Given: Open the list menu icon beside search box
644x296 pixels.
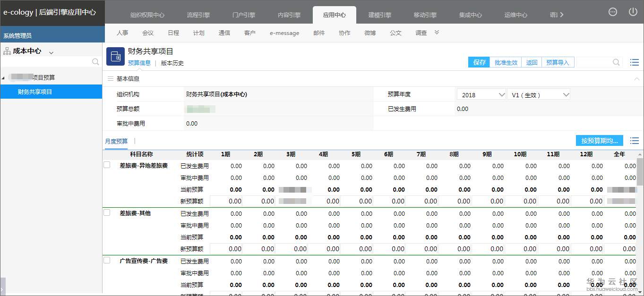Looking at the screenshot, I should (x=635, y=62).
